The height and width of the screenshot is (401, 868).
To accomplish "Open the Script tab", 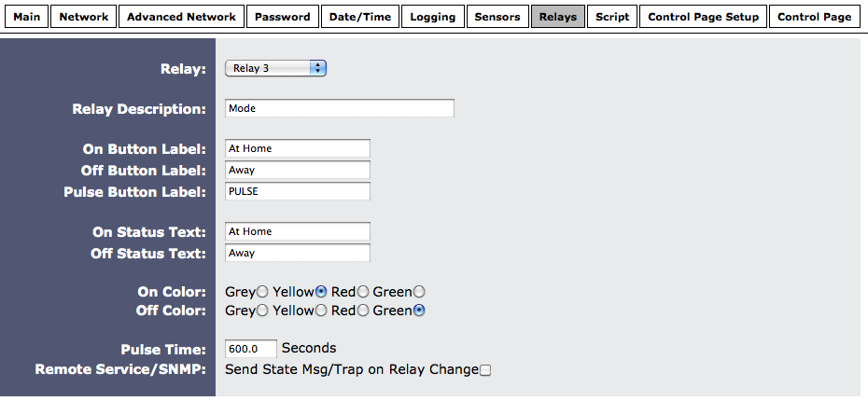I will click(612, 17).
